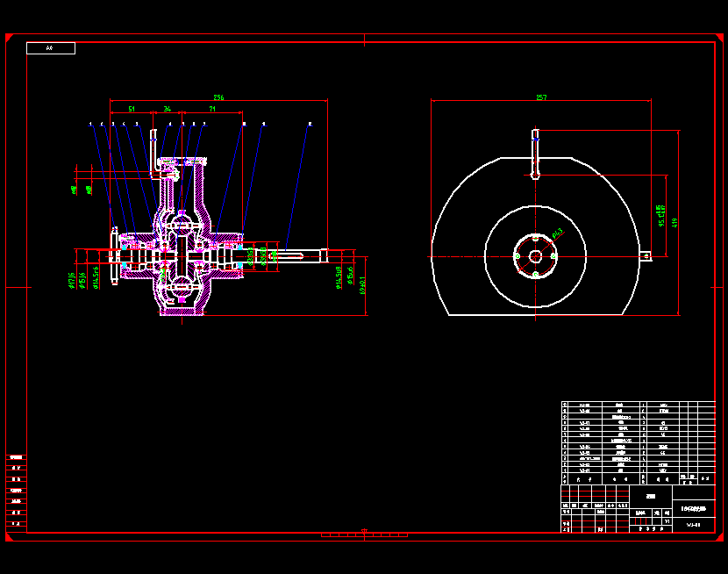Click the 51 dimension value
728x574 pixels.
[x=132, y=109]
